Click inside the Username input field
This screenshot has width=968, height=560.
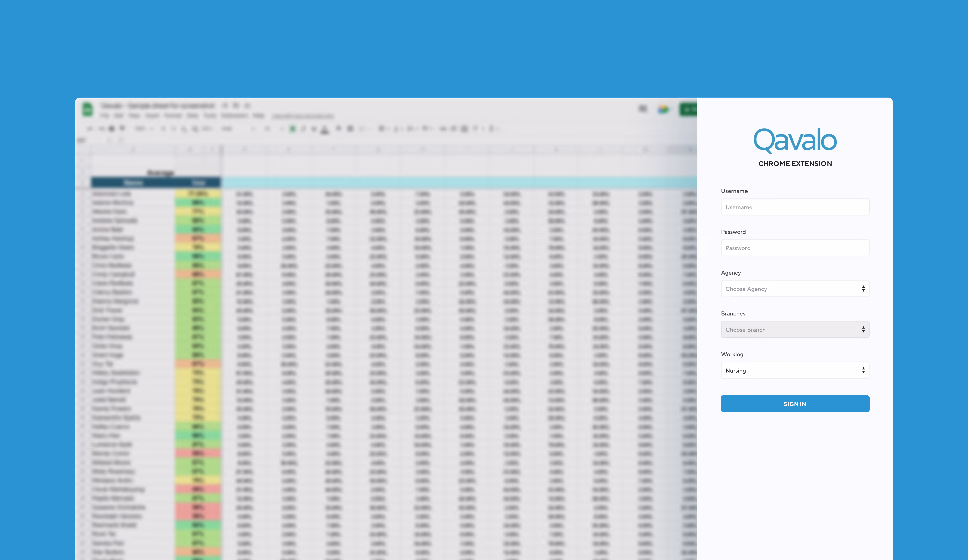795,207
